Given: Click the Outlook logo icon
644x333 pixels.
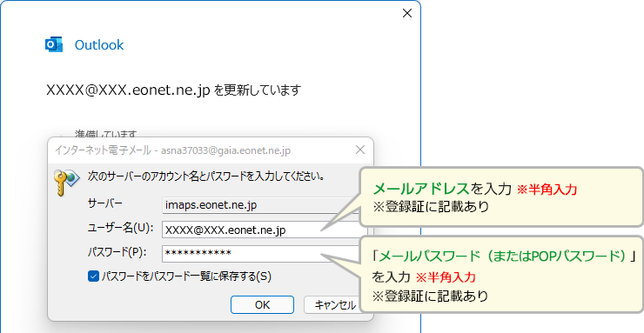Looking at the screenshot, I should pos(54,44).
